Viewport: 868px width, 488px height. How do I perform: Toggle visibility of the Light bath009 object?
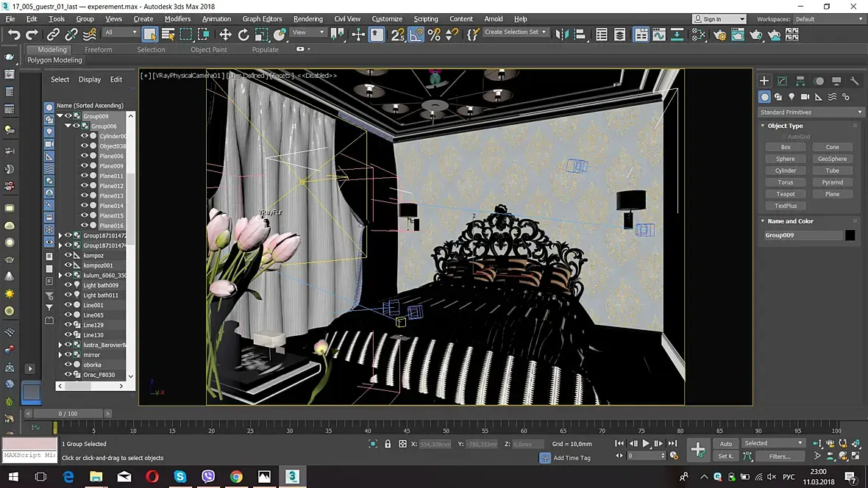[x=68, y=285]
